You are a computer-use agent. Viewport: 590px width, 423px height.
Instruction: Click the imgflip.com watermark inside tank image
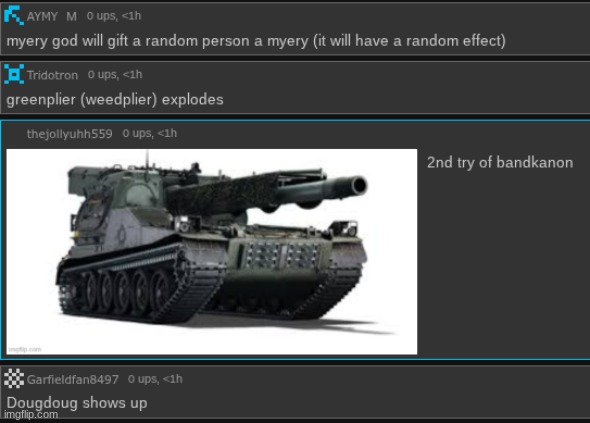(x=25, y=349)
